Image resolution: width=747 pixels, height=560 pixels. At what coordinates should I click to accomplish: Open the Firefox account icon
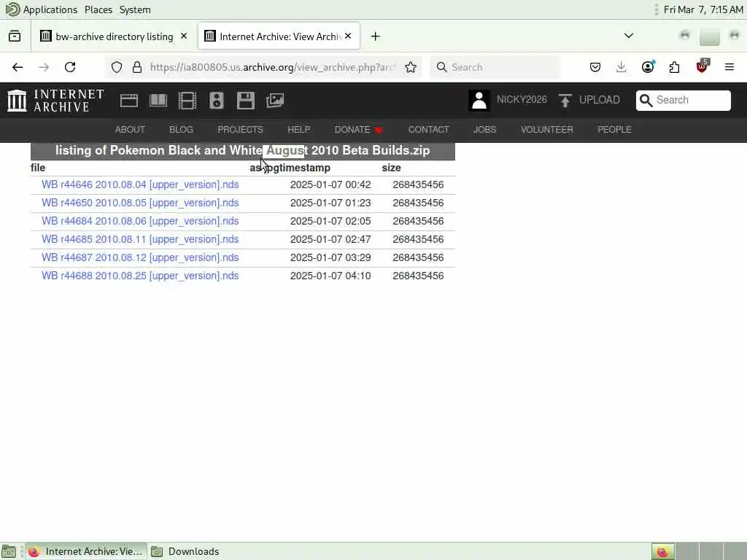(x=648, y=67)
